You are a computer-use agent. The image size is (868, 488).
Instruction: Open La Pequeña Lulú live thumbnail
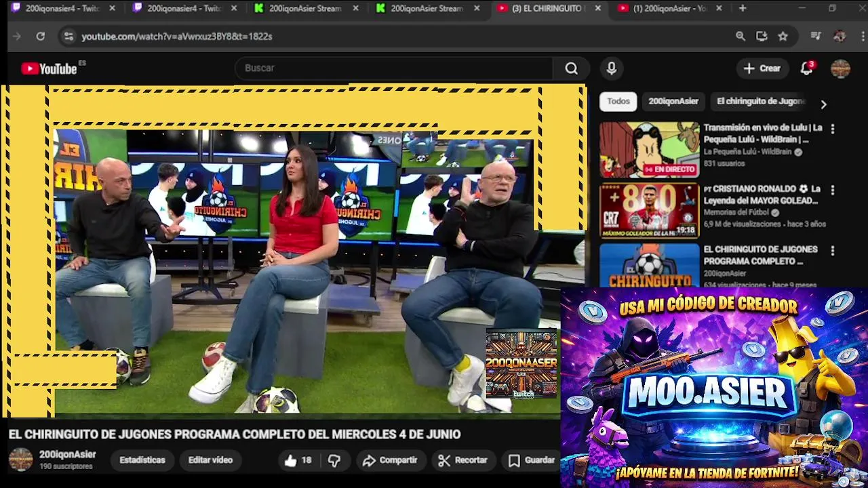649,150
